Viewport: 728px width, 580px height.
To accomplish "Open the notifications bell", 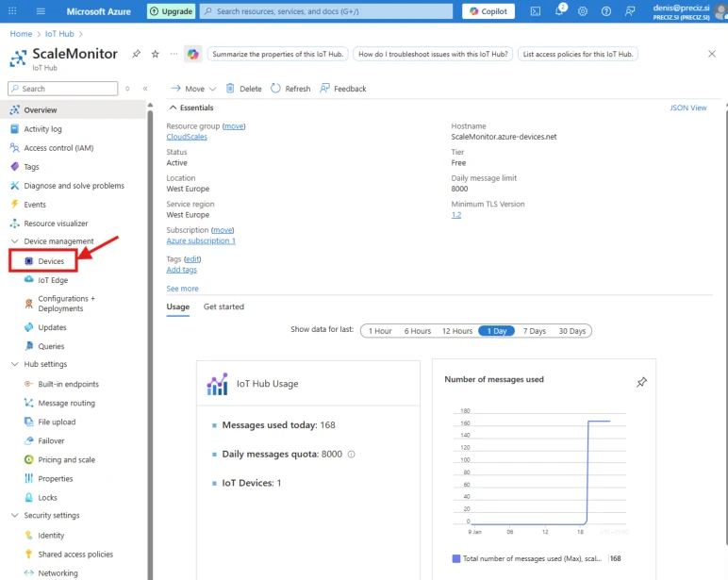I will pos(559,11).
